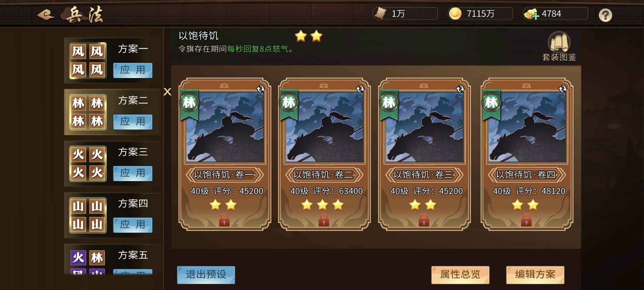Open the help question mark icon

click(x=605, y=15)
